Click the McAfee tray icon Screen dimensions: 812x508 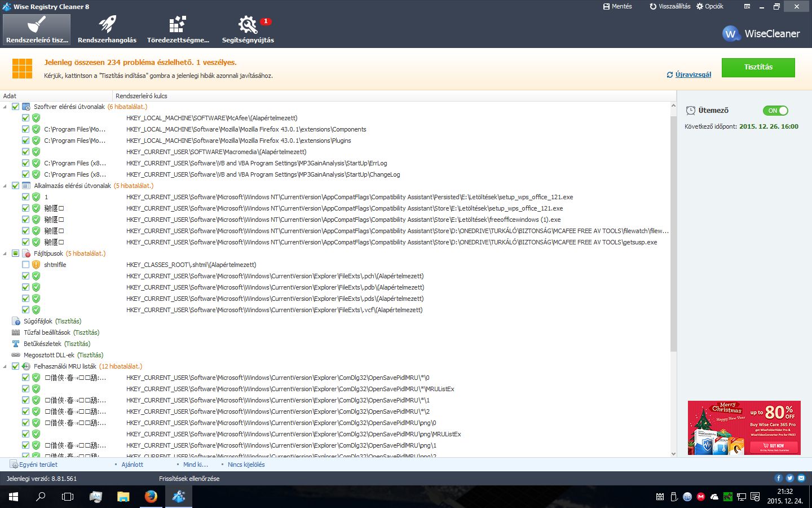(701, 497)
